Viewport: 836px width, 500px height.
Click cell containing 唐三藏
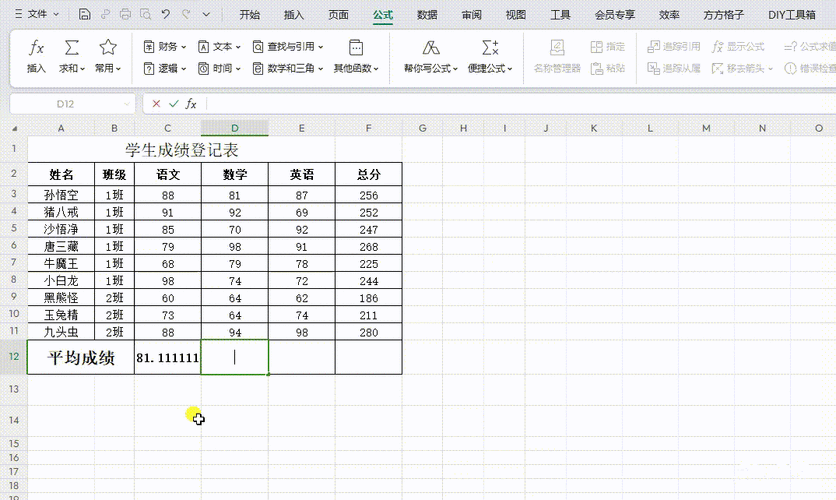point(61,246)
